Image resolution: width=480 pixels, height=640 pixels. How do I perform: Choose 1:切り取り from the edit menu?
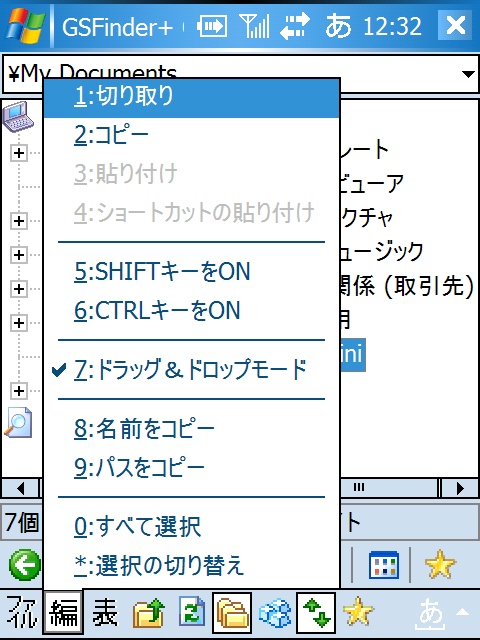coord(191,97)
